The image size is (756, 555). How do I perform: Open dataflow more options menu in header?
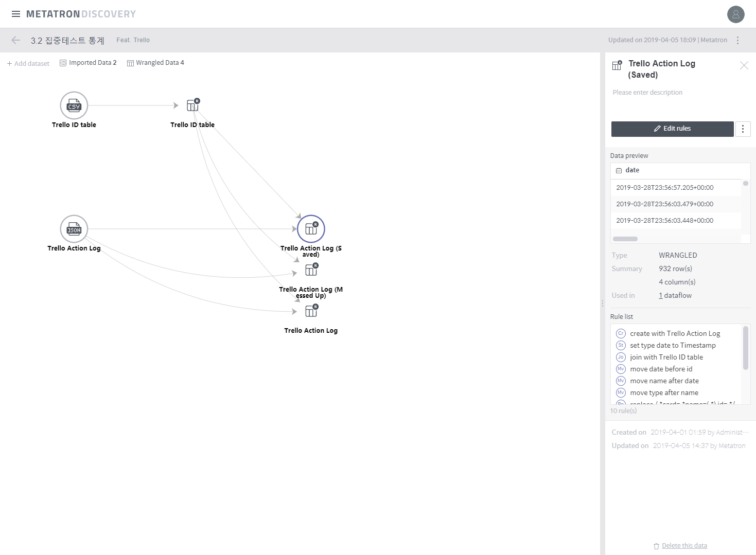coord(738,40)
